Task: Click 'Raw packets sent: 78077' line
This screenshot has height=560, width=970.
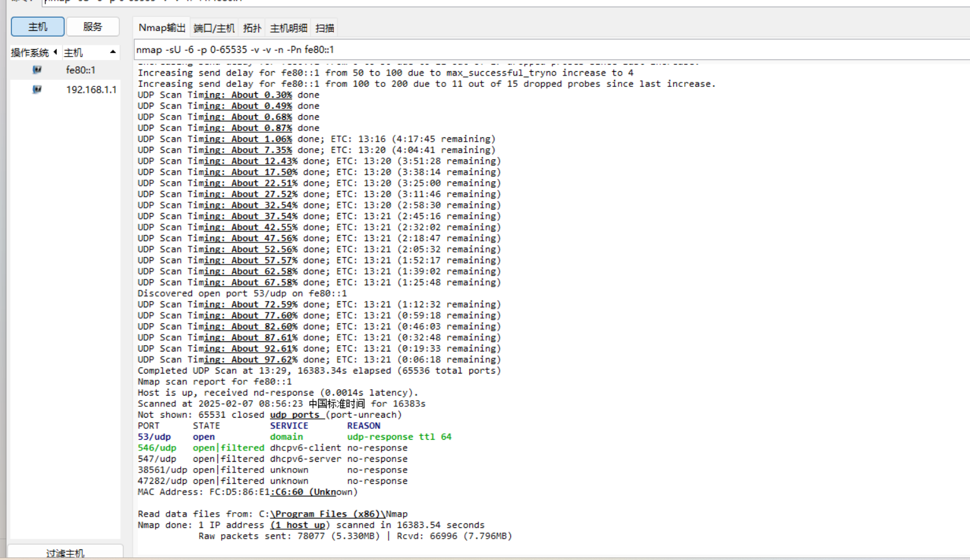Action: point(355,536)
